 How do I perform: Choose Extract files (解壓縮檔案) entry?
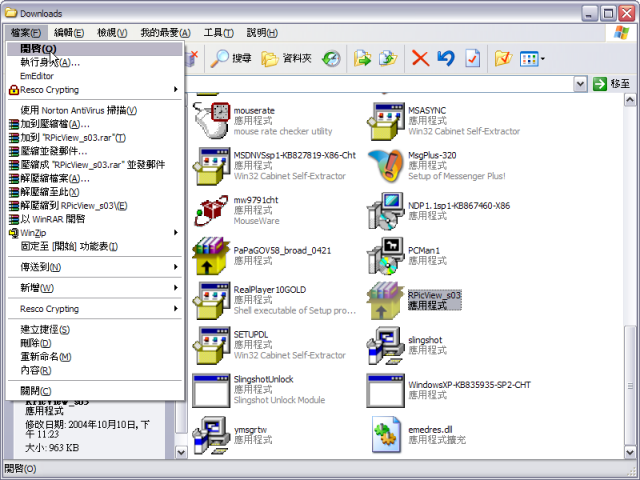point(95,178)
